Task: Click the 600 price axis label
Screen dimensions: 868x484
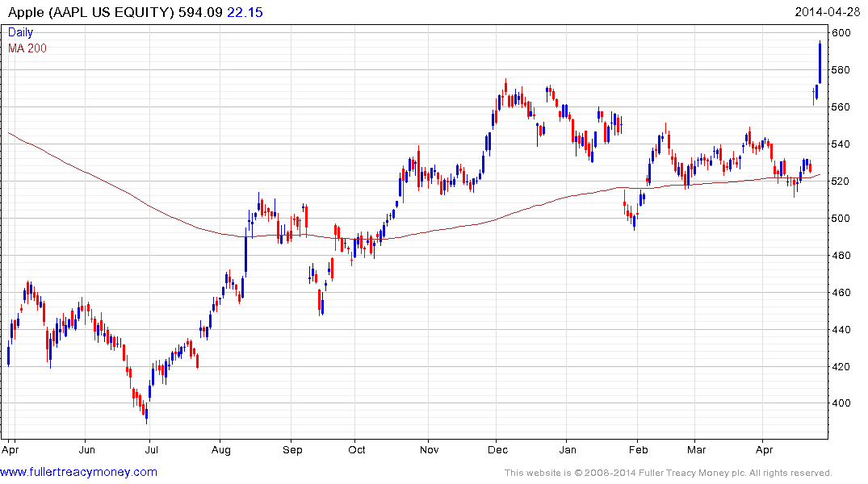Action: pyautogui.click(x=841, y=32)
